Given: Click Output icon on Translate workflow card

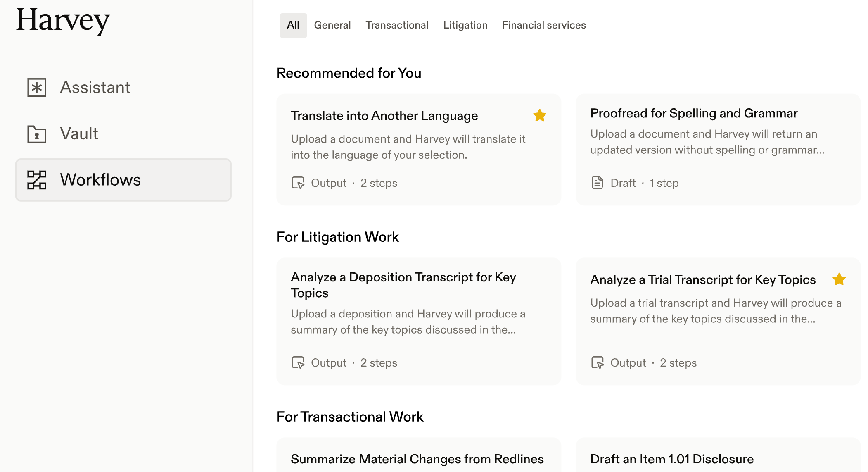Looking at the screenshot, I should [298, 183].
